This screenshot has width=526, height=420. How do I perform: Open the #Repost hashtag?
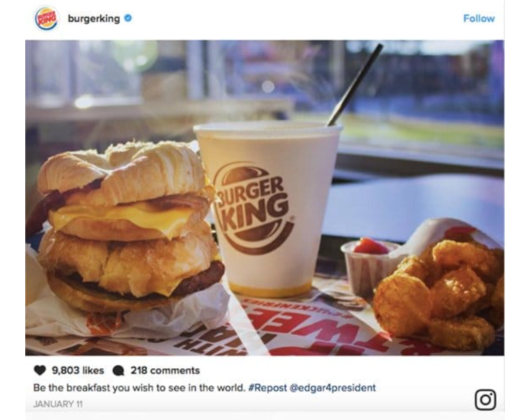[268, 388]
